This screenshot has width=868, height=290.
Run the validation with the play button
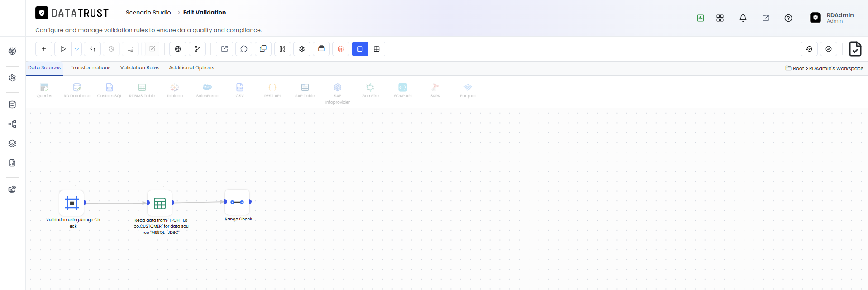click(63, 49)
